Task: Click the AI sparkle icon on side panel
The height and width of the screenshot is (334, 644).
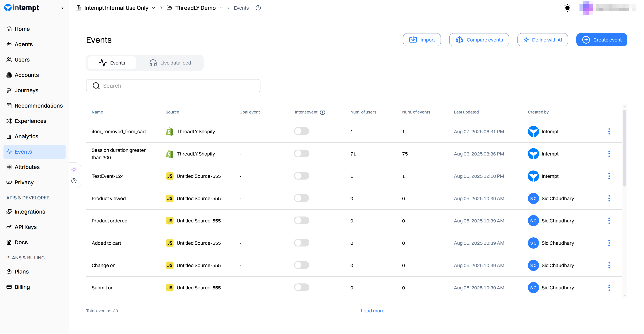Action: point(74,170)
